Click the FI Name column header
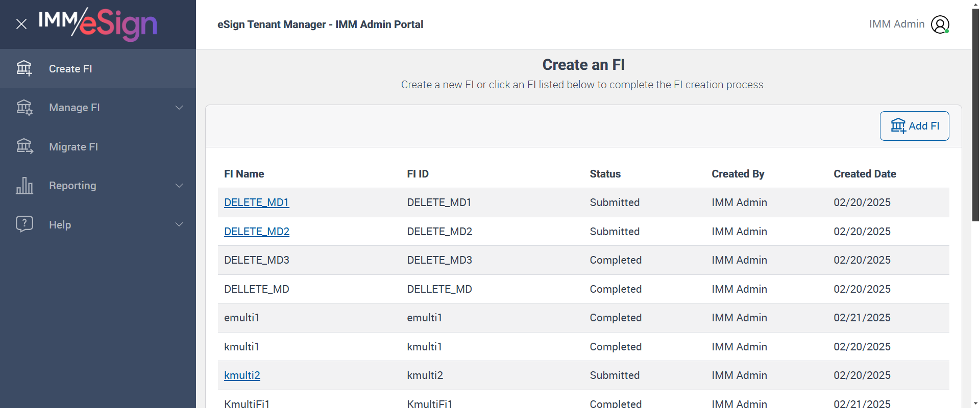 (x=244, y=174)
